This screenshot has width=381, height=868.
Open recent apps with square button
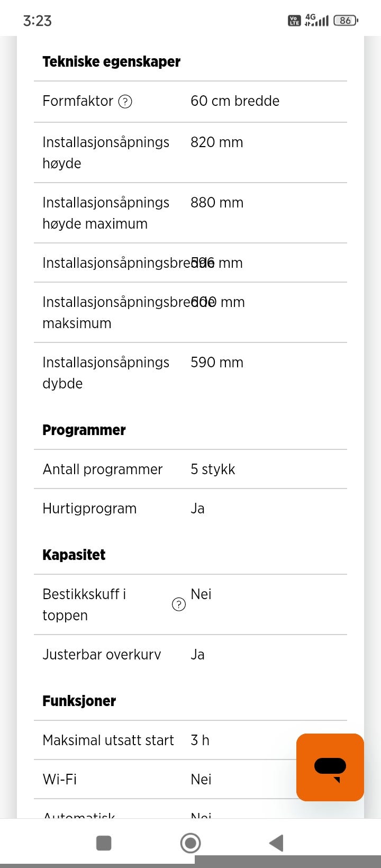click(104, 843)
